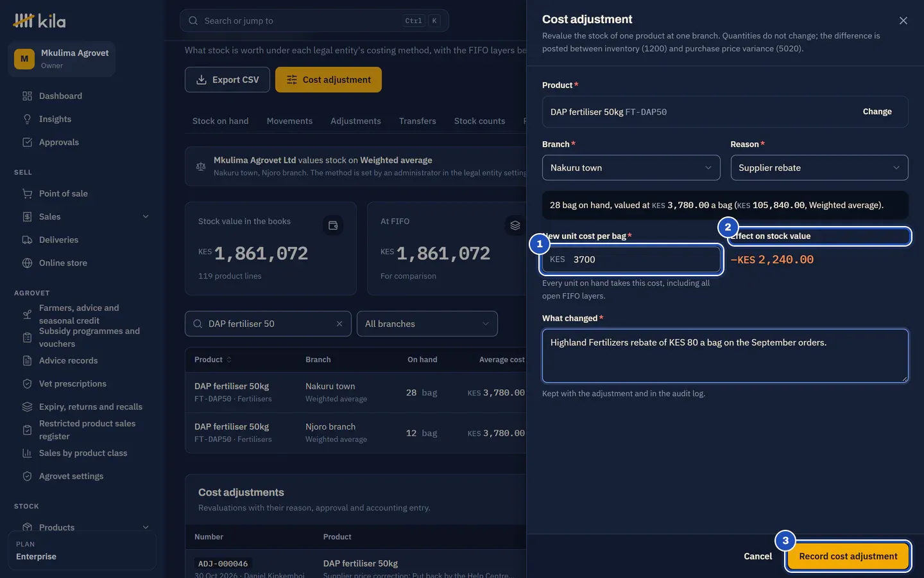Open Agrovet settings icon

click(27, 476)
